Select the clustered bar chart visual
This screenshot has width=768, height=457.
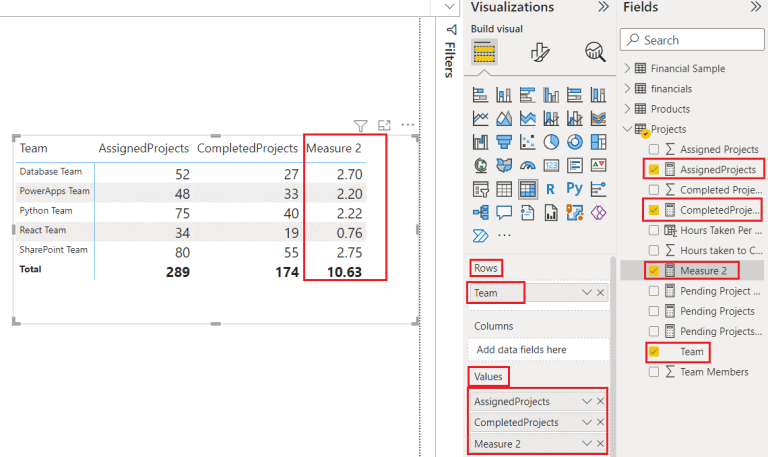pyautogui.click(x=528, y=95)
